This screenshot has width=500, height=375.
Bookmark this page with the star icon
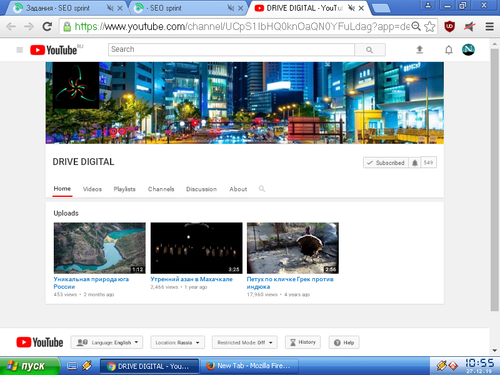[430, 27]
